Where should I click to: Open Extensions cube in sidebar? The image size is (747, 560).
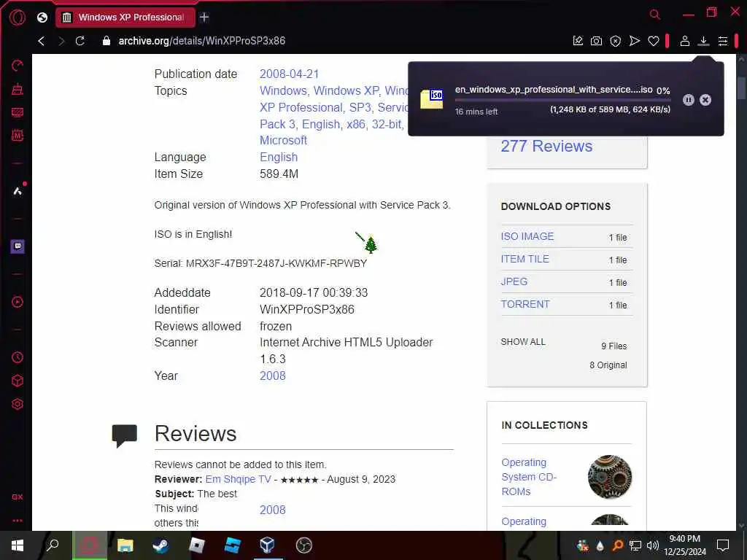[18, 381]
